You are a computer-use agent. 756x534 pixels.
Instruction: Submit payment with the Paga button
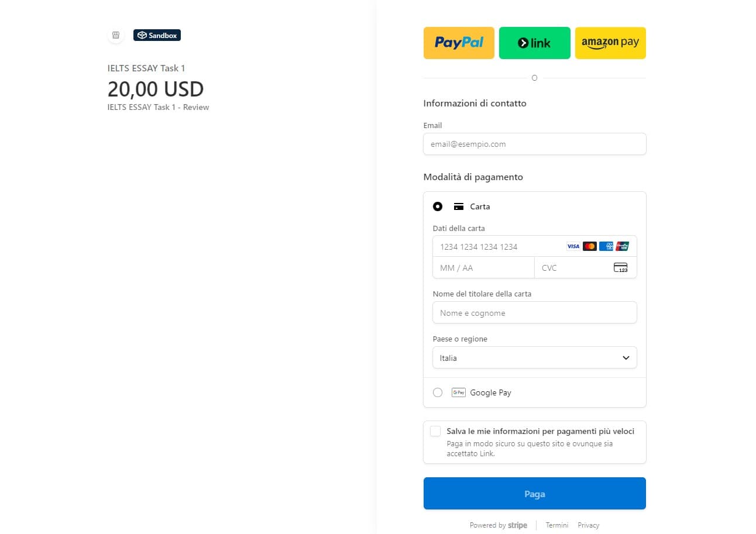coord(534,494)
